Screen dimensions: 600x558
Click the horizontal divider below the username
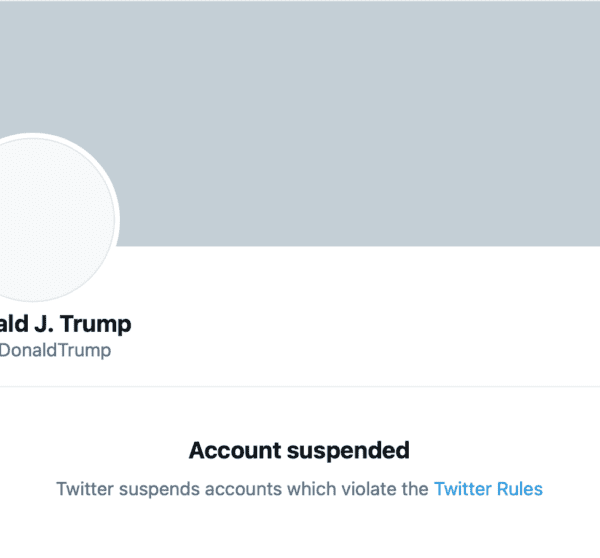coord(300,387)
